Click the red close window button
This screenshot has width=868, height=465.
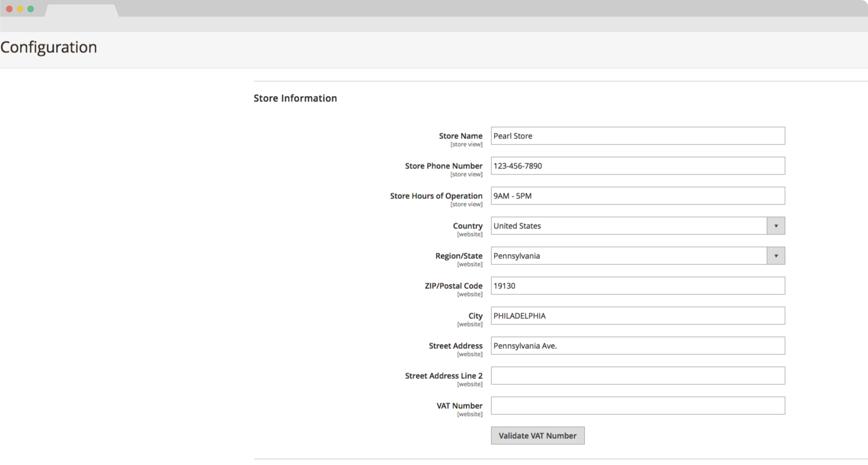pos(9,9)
